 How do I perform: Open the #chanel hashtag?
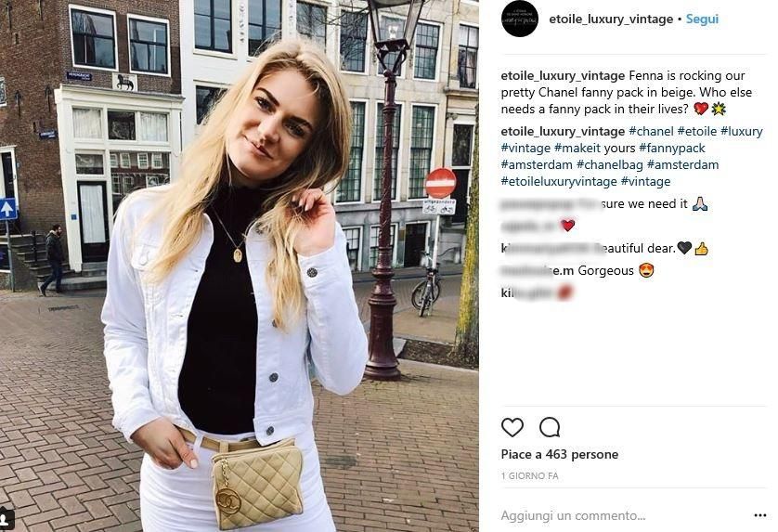[x=651, y=132]
